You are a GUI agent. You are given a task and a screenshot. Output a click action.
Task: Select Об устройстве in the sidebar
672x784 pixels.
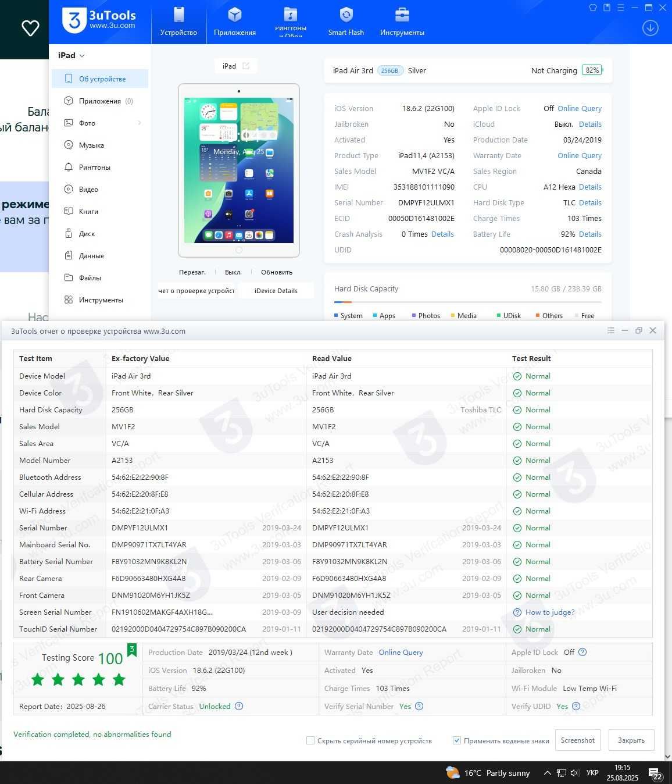pos(100,79)
